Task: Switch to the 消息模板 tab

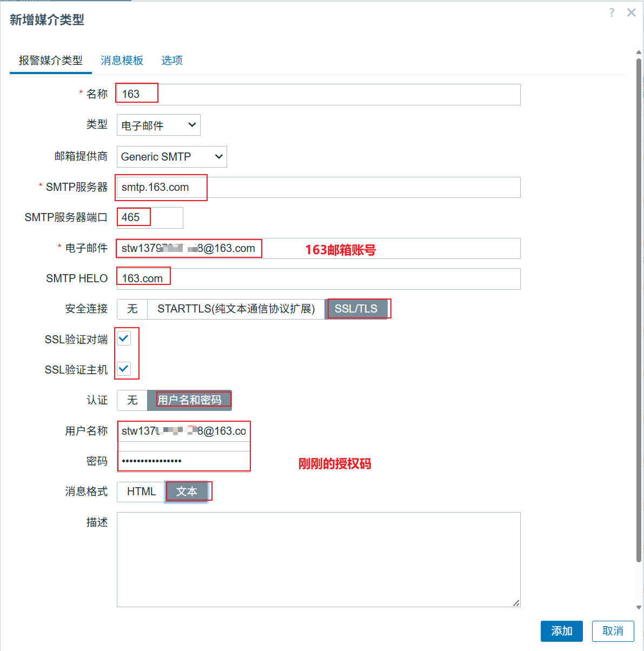Action: pos(122,61)
